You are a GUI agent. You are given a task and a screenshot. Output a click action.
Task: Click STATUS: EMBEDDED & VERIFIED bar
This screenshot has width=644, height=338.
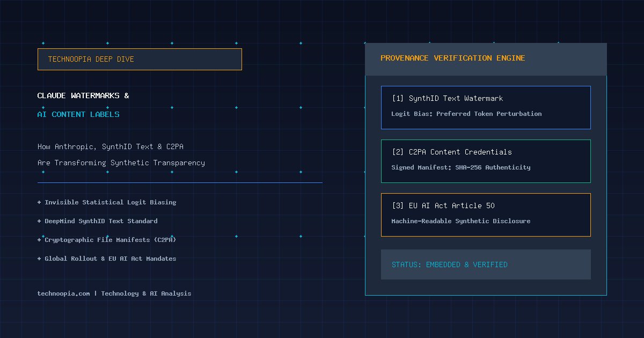(486, 264)
